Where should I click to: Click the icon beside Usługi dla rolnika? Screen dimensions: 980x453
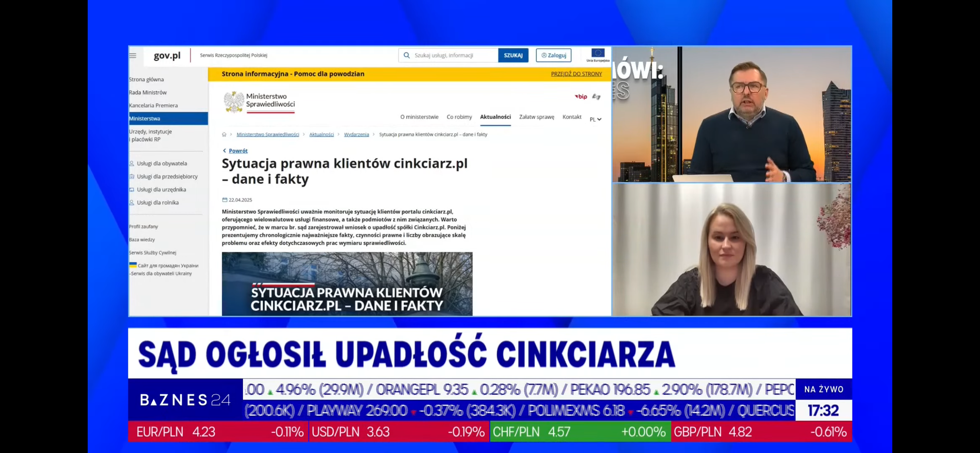132,203
